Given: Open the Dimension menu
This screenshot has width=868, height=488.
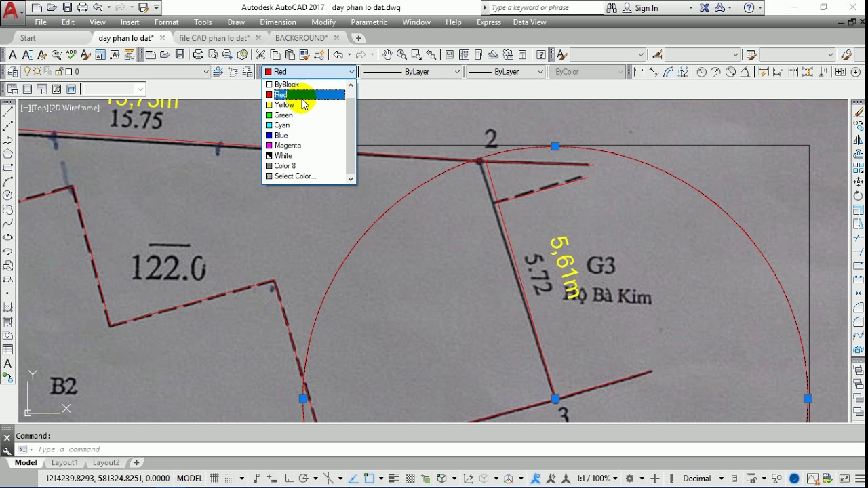Looking at the screenshot, I should (278, 22).
